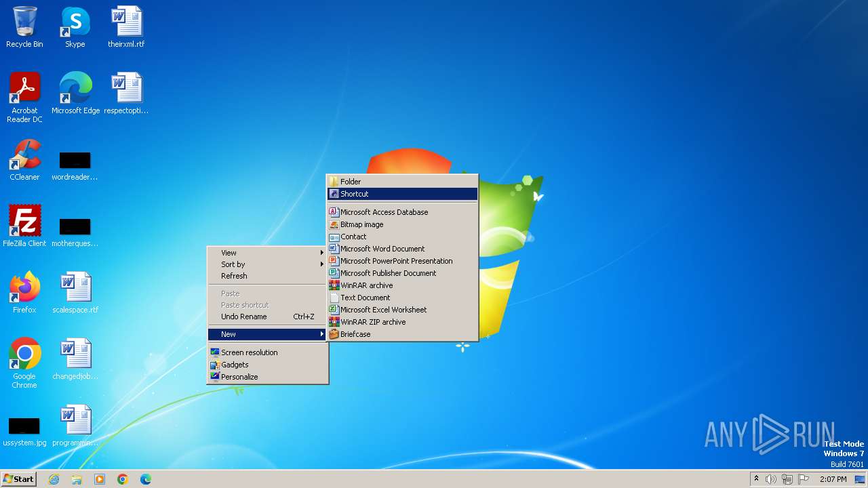Create a new Contact
This screenshot has height=488, width=868.
point(403,237)
